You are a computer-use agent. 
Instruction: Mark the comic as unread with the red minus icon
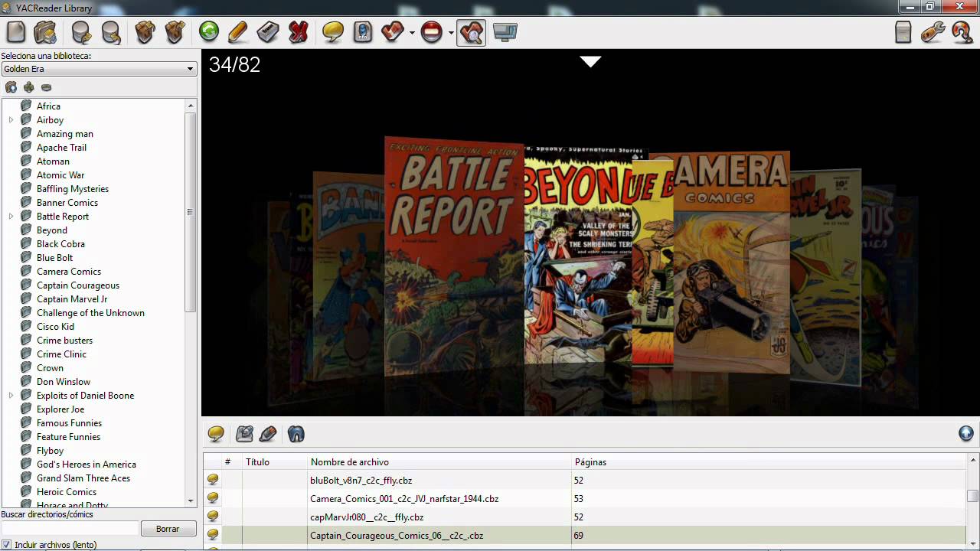[432, 32]
